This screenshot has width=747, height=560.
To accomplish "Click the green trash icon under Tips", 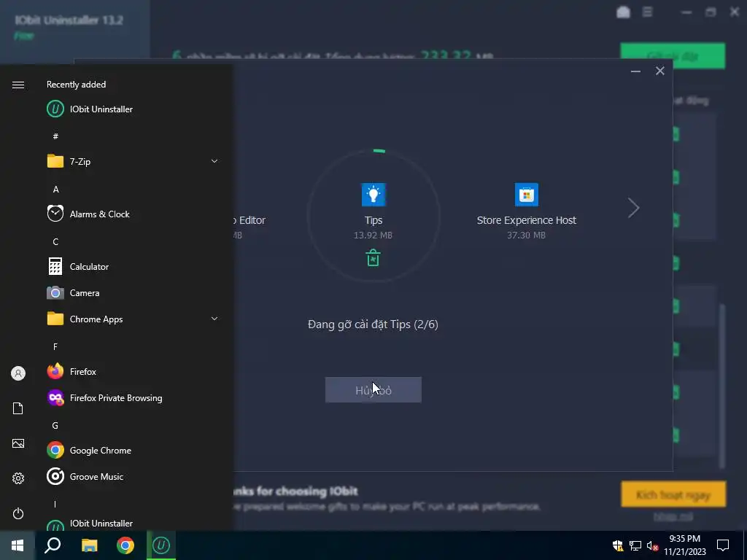I will (x=373, y=257).
